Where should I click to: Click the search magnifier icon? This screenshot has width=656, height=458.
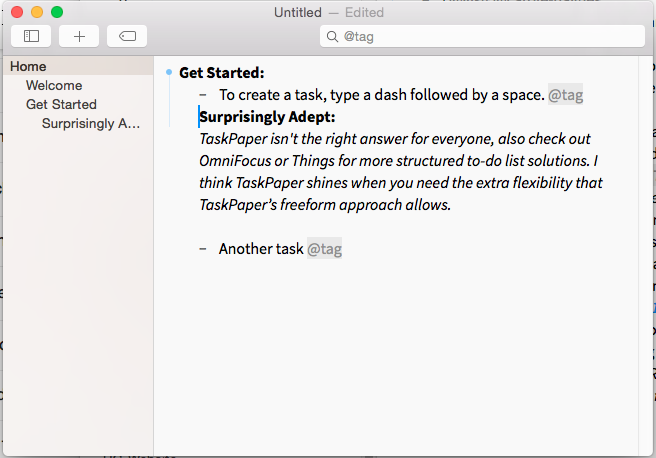coord(332,37)
